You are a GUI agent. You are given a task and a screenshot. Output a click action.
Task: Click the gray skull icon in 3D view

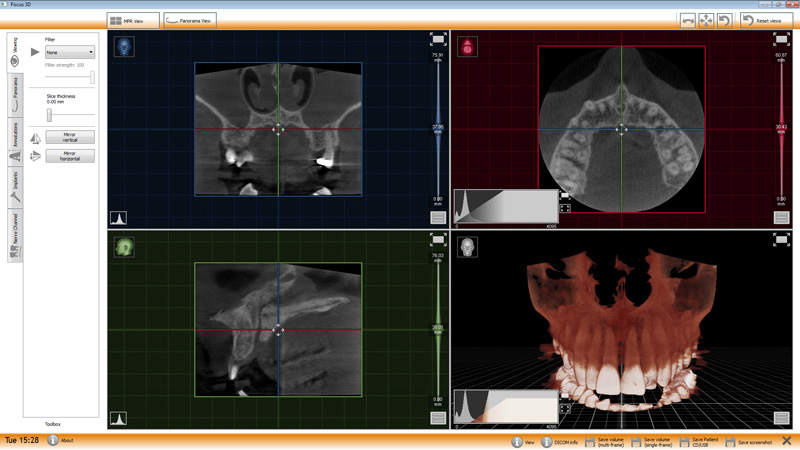467,246
